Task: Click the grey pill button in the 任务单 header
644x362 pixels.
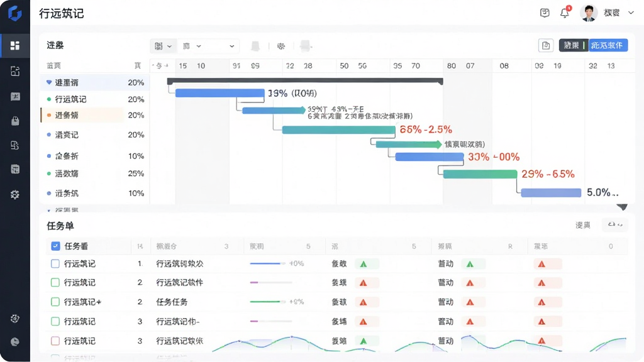Action: 615,224
